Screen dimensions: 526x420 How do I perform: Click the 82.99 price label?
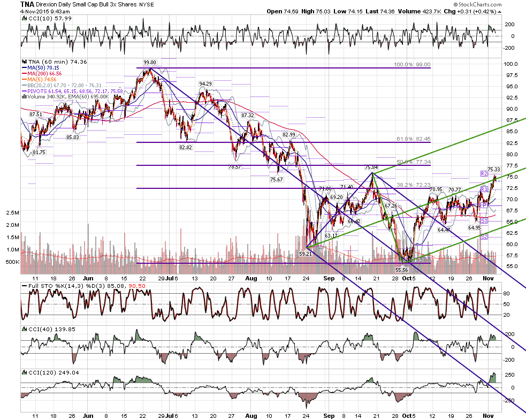[x=288, y=134]
